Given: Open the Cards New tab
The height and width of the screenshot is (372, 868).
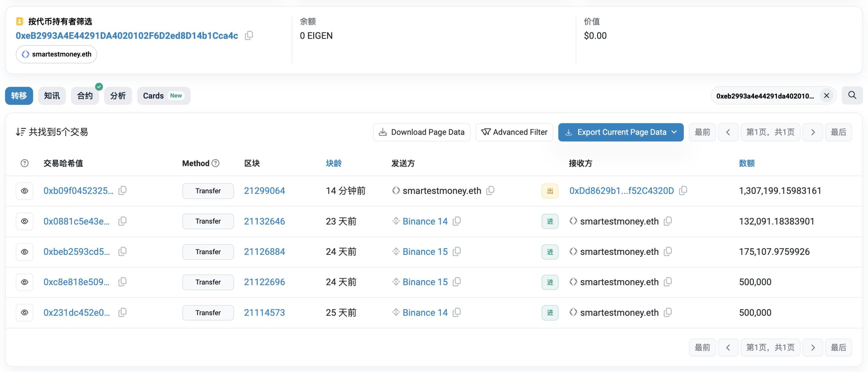Looking at the screenshot, I should coord(163,96).
